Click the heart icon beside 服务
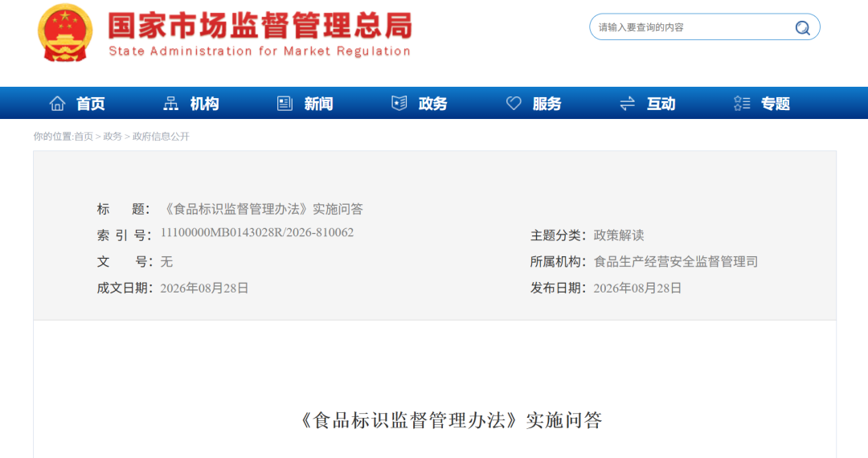Image resolution: width=868 pixels, height=458 pixels. (x=514, y=104)
